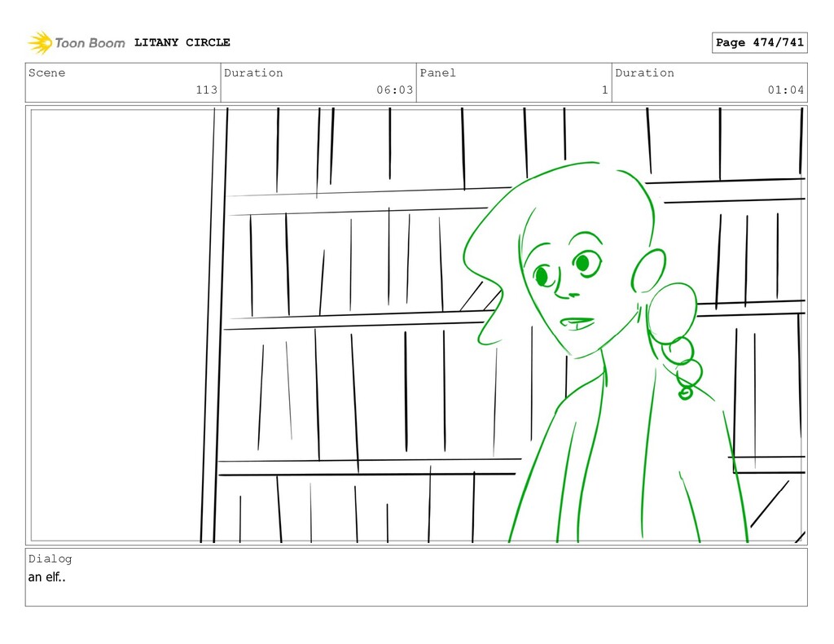This screenshot has height=644, width=834.
Task: Click panel duration value 01:04
Action: coord(786,90)
